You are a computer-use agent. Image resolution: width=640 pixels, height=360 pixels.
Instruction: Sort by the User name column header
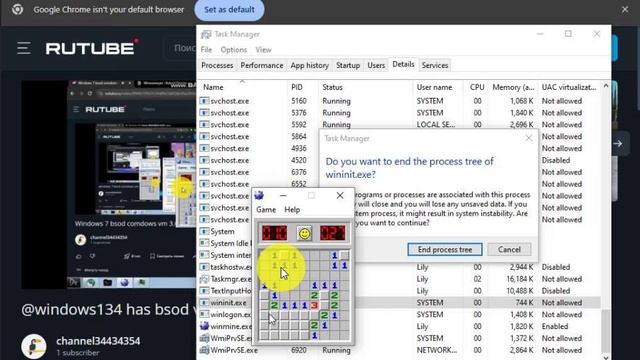[x=438, y=87]
